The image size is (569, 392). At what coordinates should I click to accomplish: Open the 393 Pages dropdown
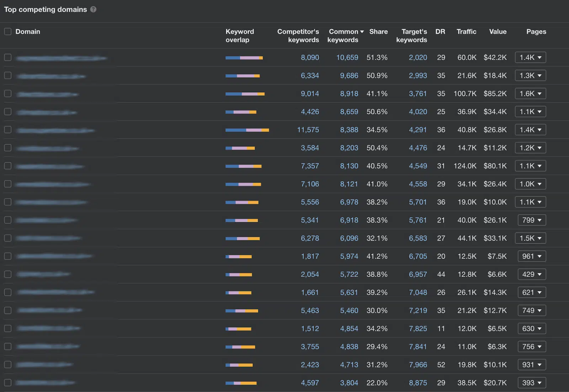point(532,383)
